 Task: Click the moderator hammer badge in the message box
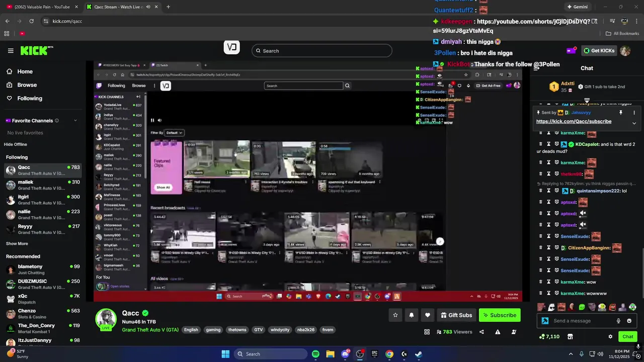545,321
